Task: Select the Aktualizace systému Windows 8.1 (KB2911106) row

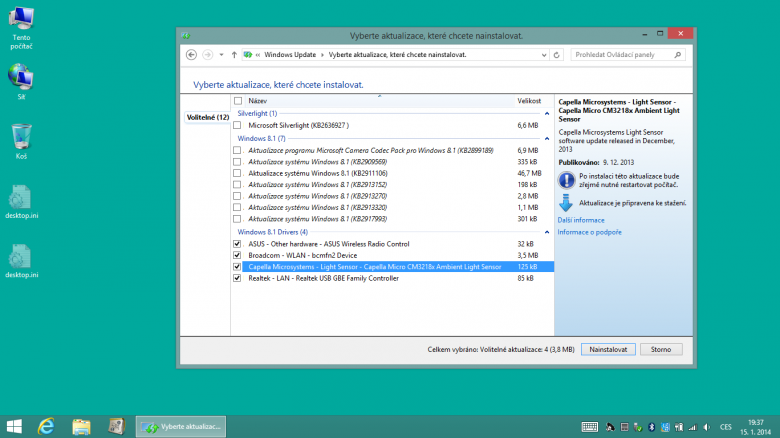Action: [392, 173]
